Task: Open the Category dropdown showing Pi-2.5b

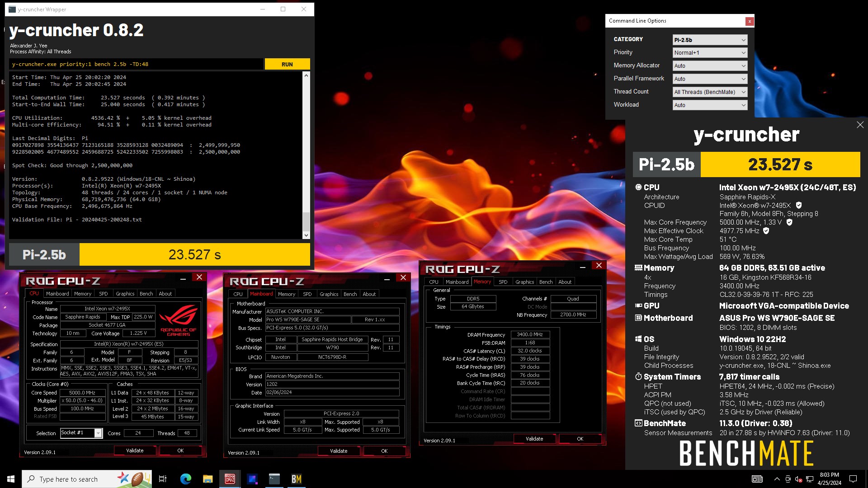Action: click(x=710, y=40)
